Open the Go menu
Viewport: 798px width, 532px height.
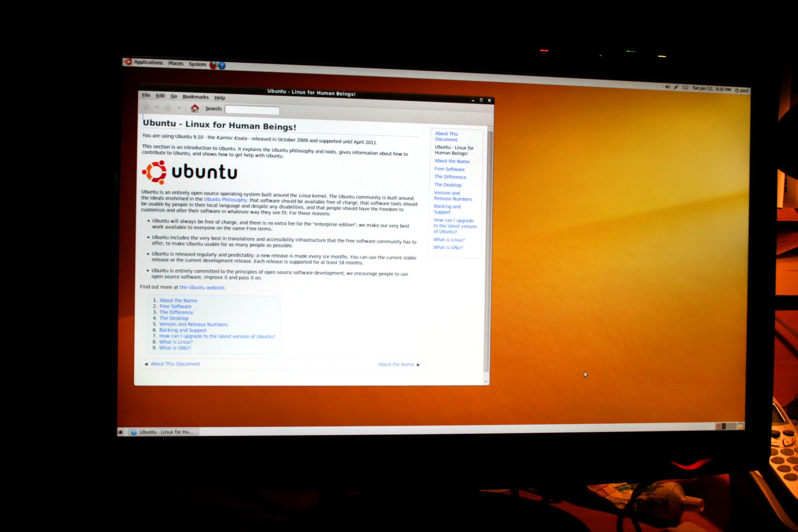tap(174, 96)
